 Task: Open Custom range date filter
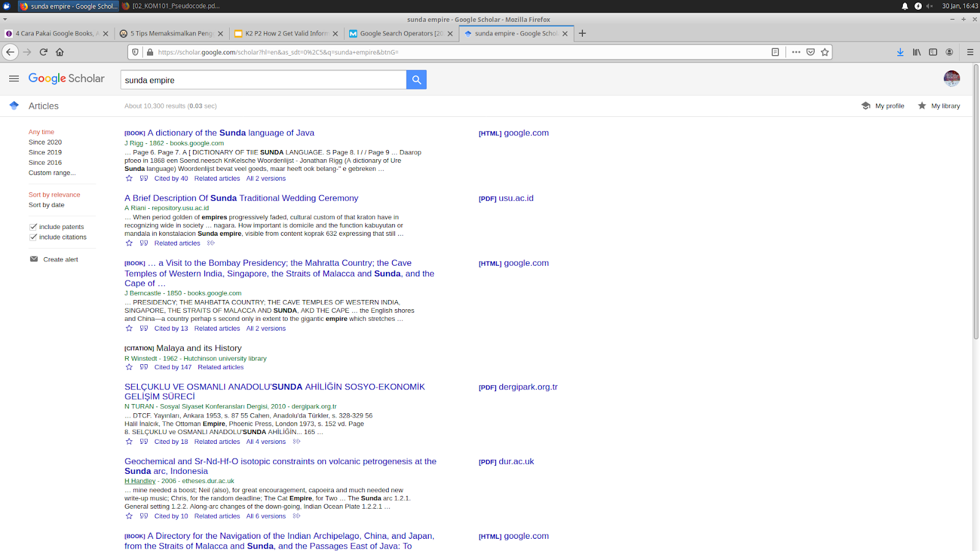click(x=52, y=173)
